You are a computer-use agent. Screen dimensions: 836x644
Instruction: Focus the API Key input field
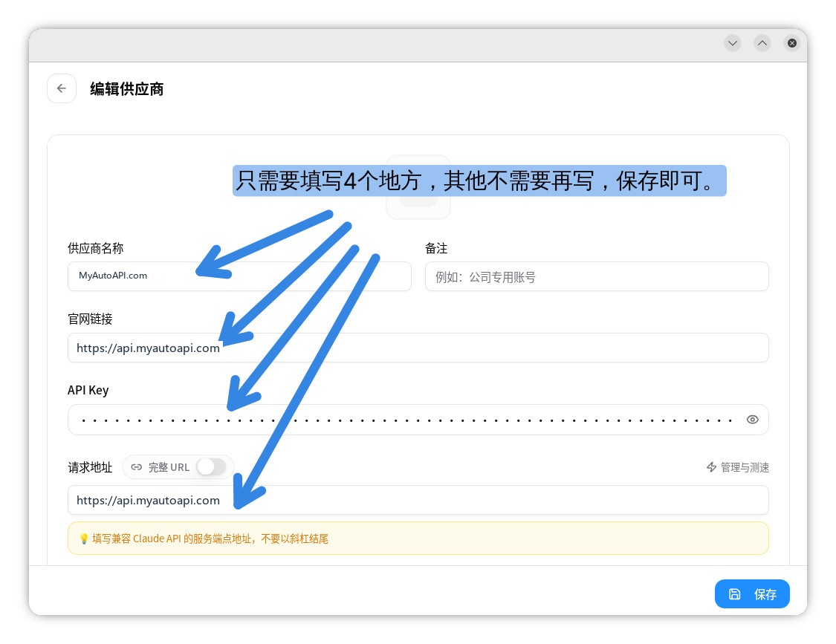tap(418, 420)
